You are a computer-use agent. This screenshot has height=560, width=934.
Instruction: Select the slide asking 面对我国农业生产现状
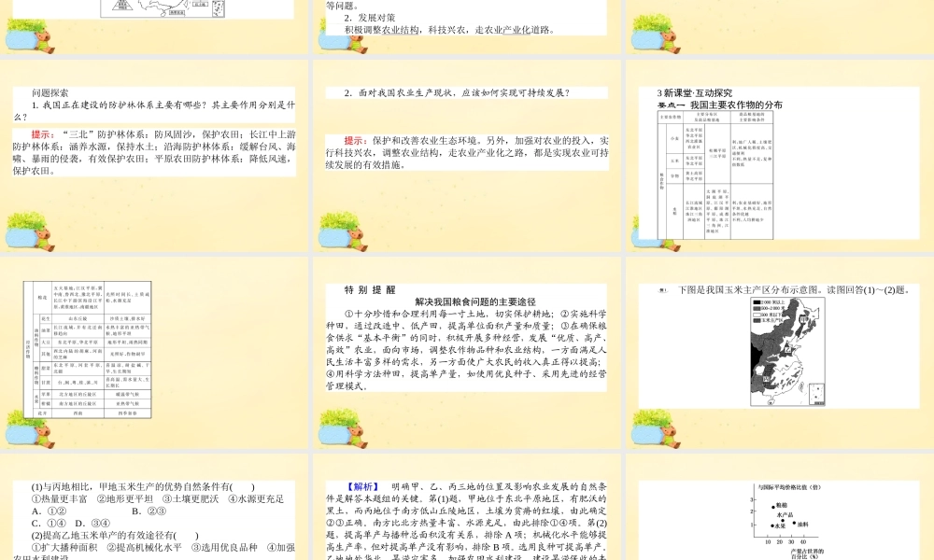(x=467, y=155)
